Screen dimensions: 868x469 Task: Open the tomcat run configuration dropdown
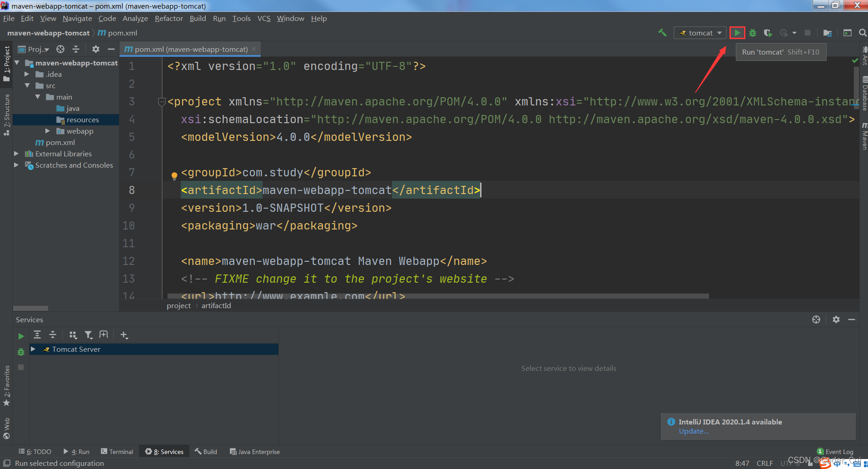pyautogui.click(x=700, y=33)
